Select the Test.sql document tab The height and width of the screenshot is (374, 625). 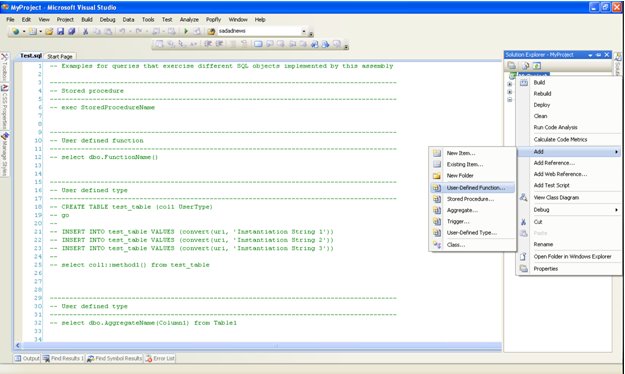[x=31, y=56]
